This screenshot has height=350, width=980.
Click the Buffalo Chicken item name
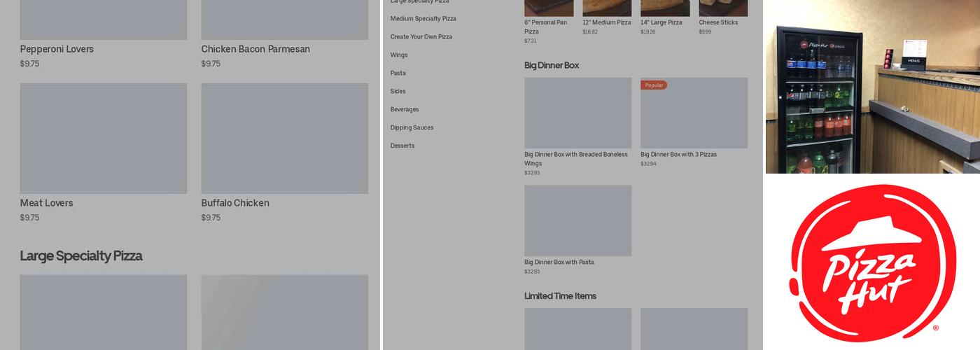(235, 203)
